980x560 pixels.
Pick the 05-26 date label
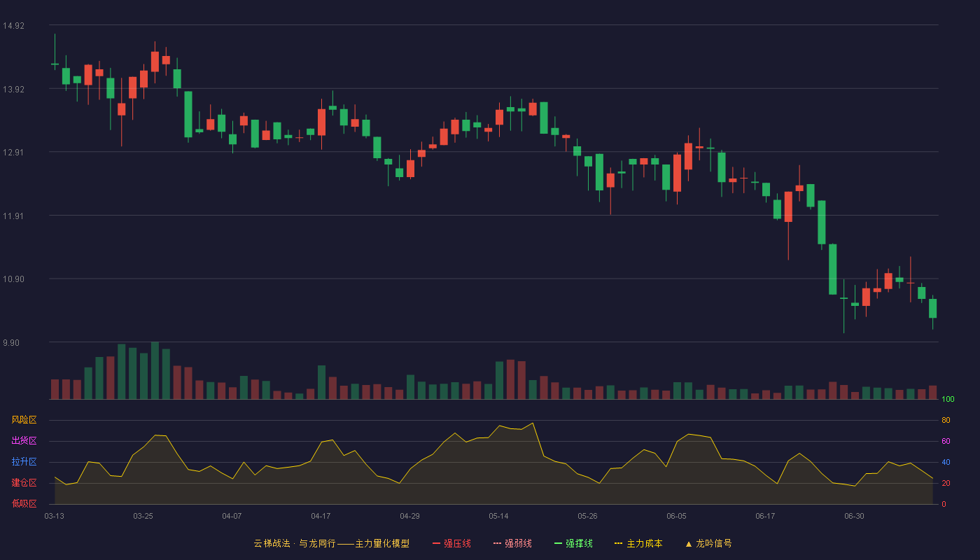point(587,516)
